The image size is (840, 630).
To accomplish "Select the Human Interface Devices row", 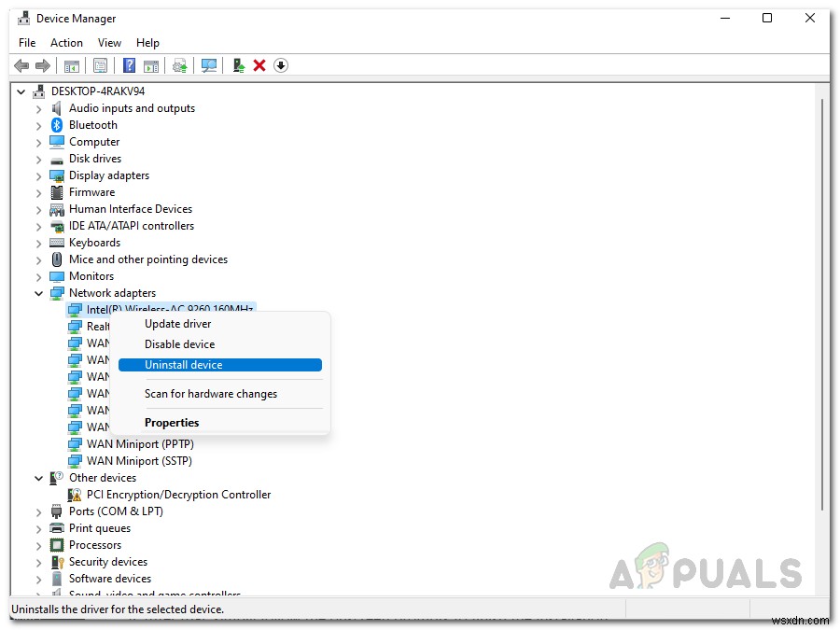I will (130, 209).
